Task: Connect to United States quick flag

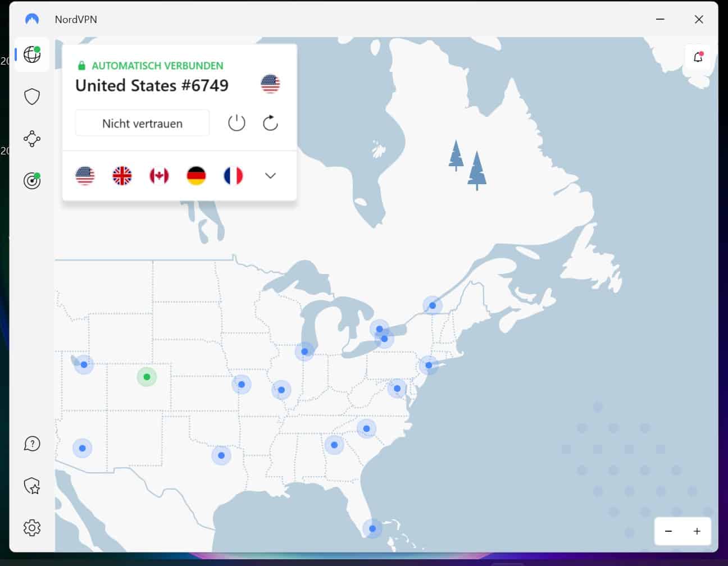Action: pyautogui.click(x=85, y=176)
